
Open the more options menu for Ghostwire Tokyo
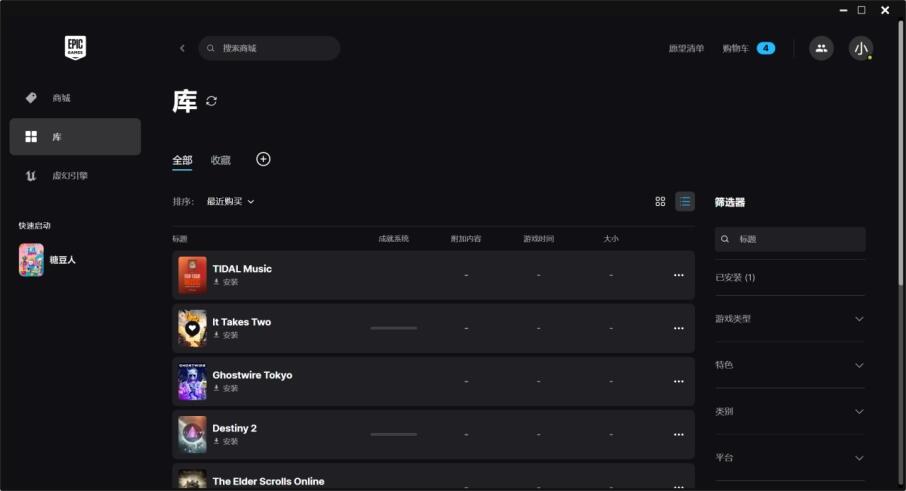coord(678,381)
